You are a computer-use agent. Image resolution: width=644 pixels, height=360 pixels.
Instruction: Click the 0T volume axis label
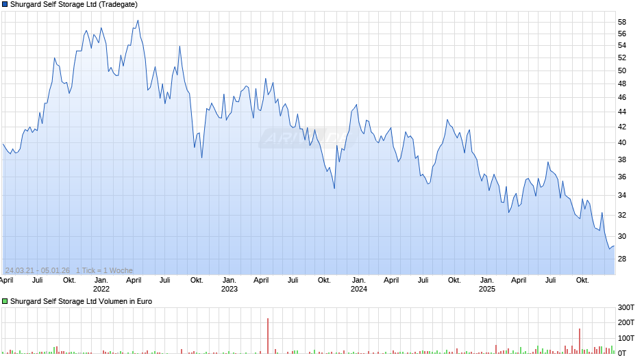point(622,353)
